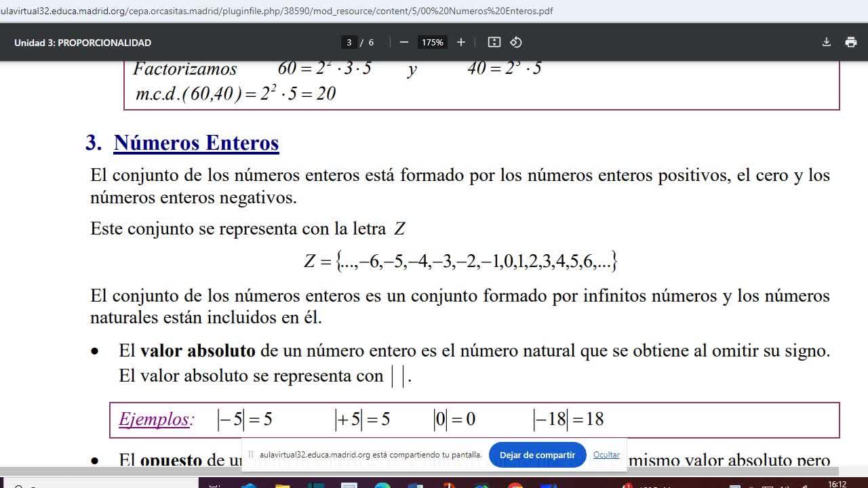Click the example |−5| = 5

pos(245,420)
